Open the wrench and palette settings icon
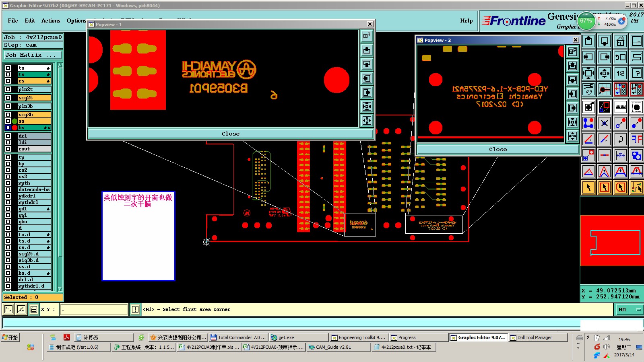The height and width of the screenshot is (362, 644). tap(588, 89)
